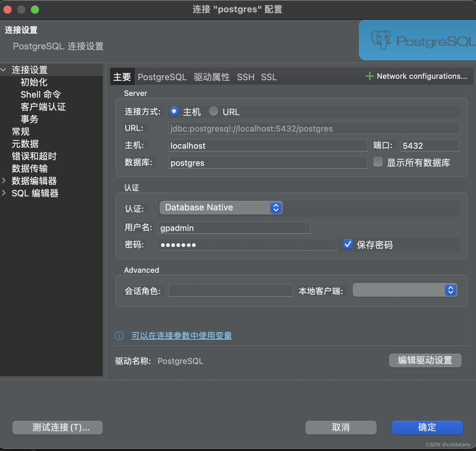476x451 pixels.
Task: Open the SSH tab
Action: click(246, 77)
